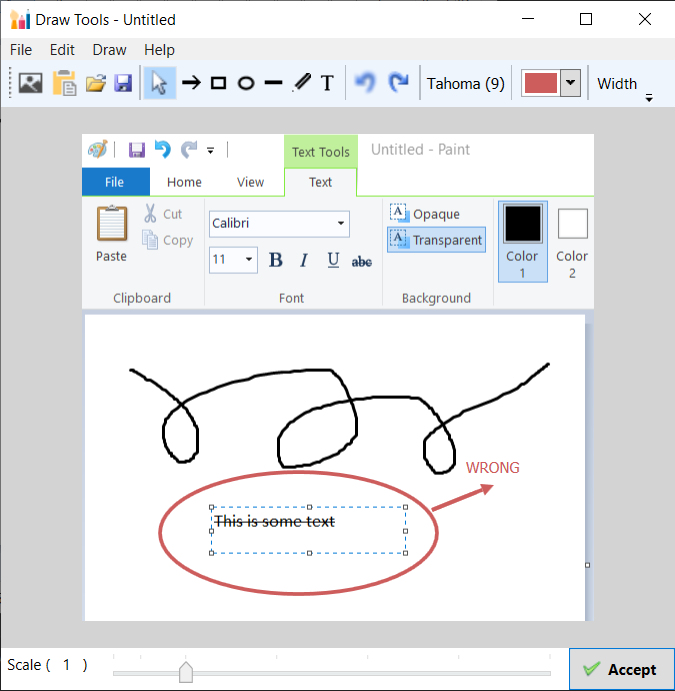Image resolution: width=675 pixels, height=691 pixels.
Task: Click the Tahoma (9) font button
Action: tap(466, 84)
